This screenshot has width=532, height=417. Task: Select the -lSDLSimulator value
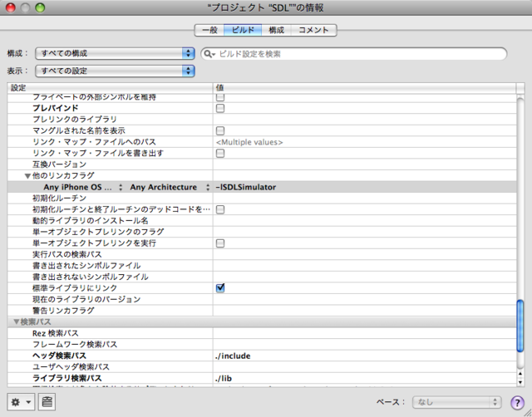[x=246, y=187]
